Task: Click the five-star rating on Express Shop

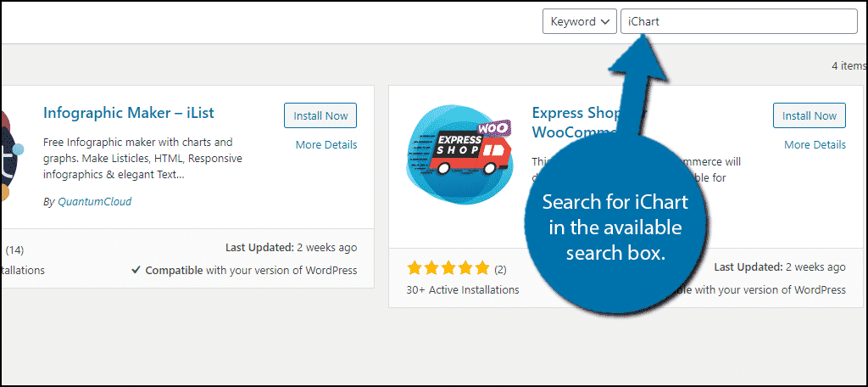Action: coord(448,269)
